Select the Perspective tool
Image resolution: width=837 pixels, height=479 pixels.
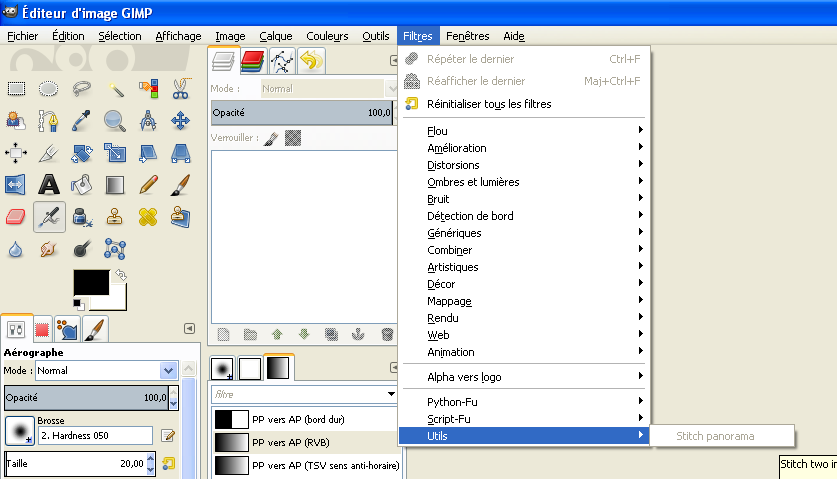(180, 153)
